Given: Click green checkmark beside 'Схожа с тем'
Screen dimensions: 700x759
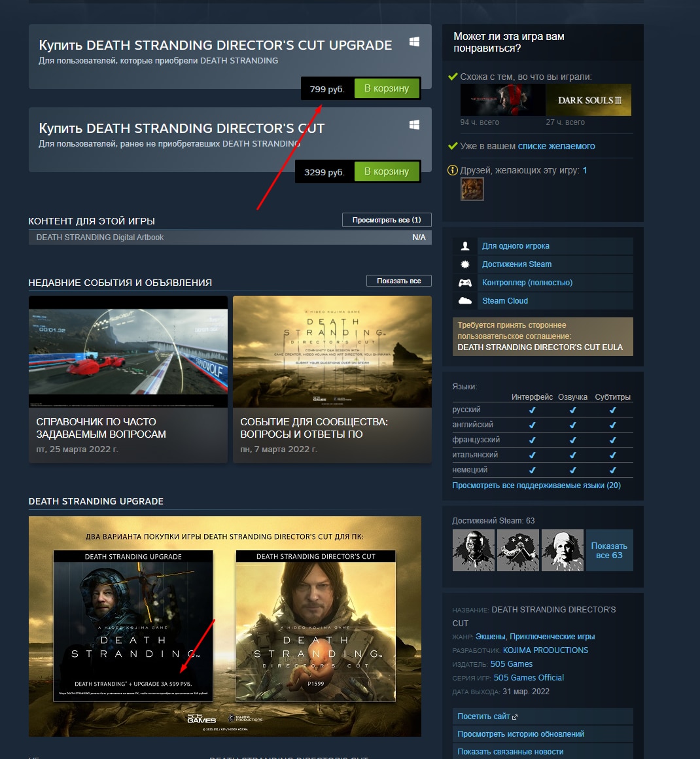Looking at the screenshot, I should [453, 77].
